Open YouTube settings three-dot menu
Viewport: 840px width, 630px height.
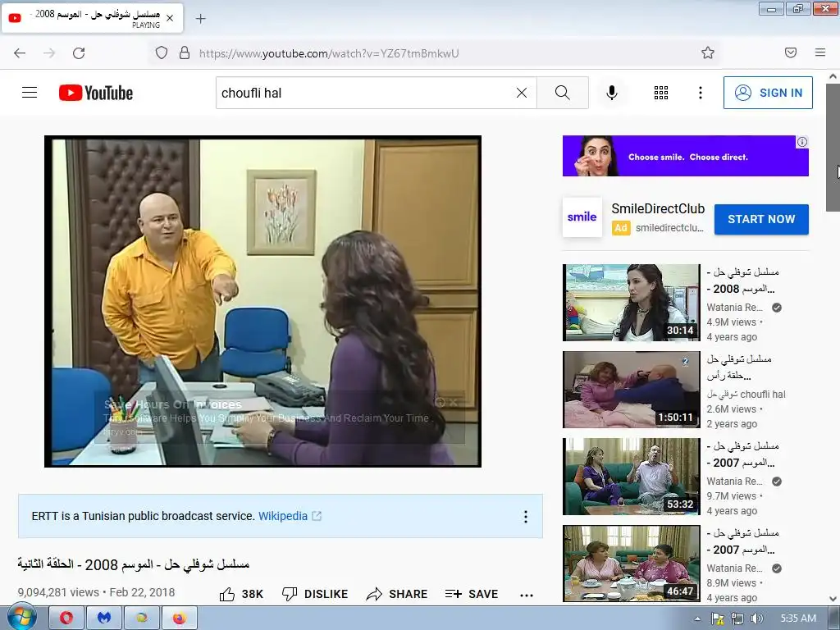click(701, 93)
